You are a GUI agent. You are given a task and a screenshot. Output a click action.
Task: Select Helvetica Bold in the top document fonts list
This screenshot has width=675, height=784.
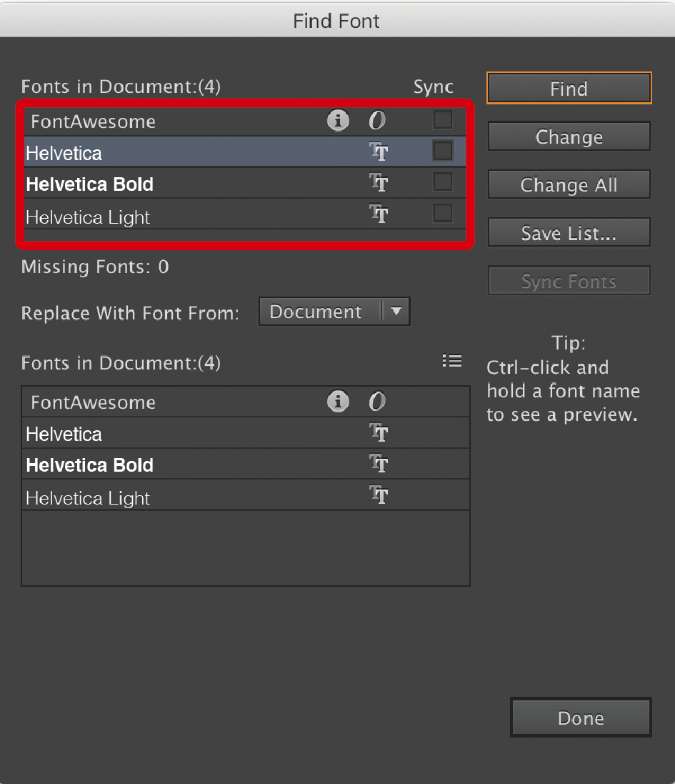tap(90, 184)
